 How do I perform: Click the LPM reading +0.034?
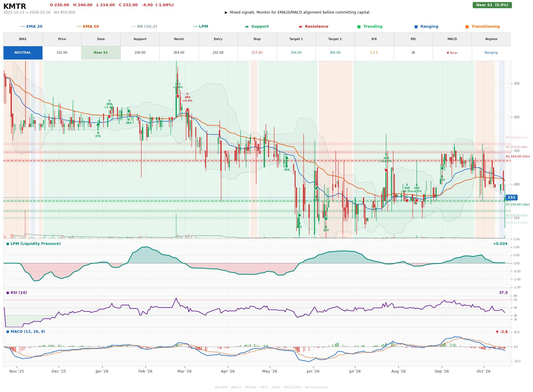(x=500, y=244)
